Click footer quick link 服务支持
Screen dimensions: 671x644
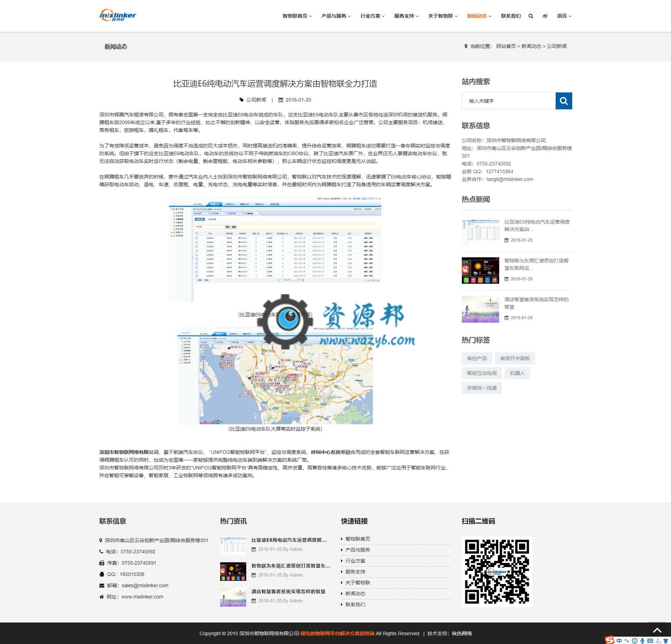(355, 572)
